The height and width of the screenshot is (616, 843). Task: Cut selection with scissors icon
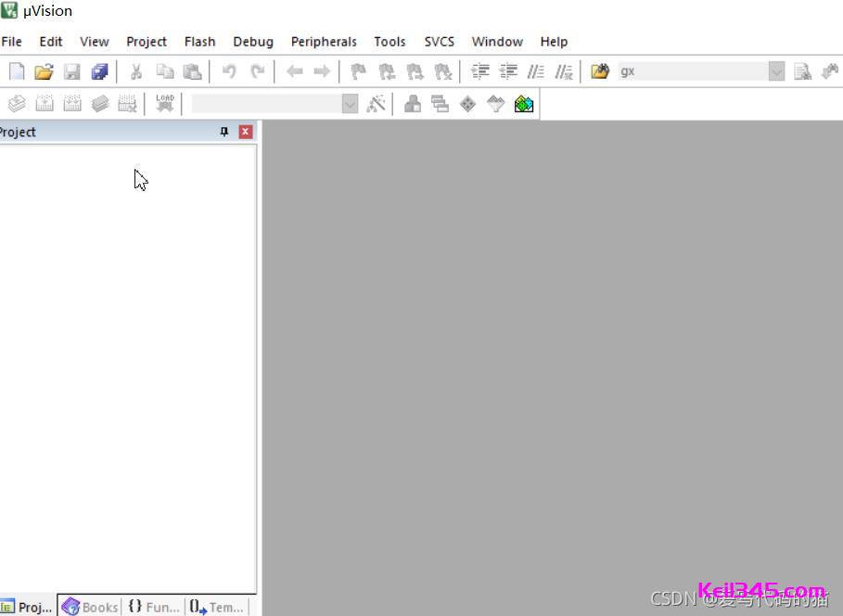point(136,71)
